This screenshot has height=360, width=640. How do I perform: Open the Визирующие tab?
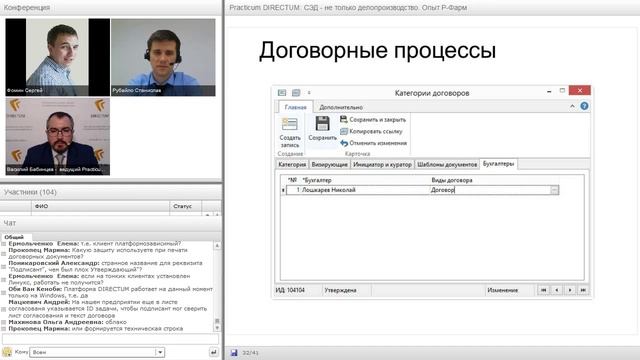[x=329, y=164]
